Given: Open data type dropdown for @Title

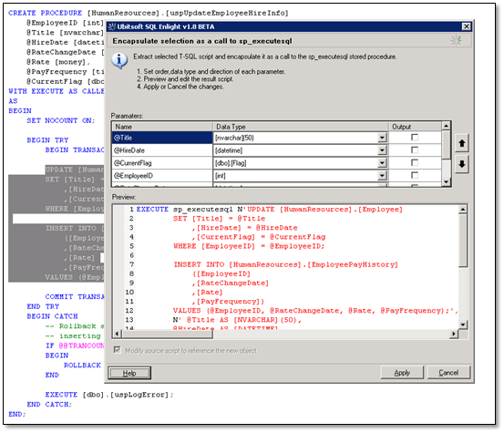Looking at the screenshot, I should [382, 138].
